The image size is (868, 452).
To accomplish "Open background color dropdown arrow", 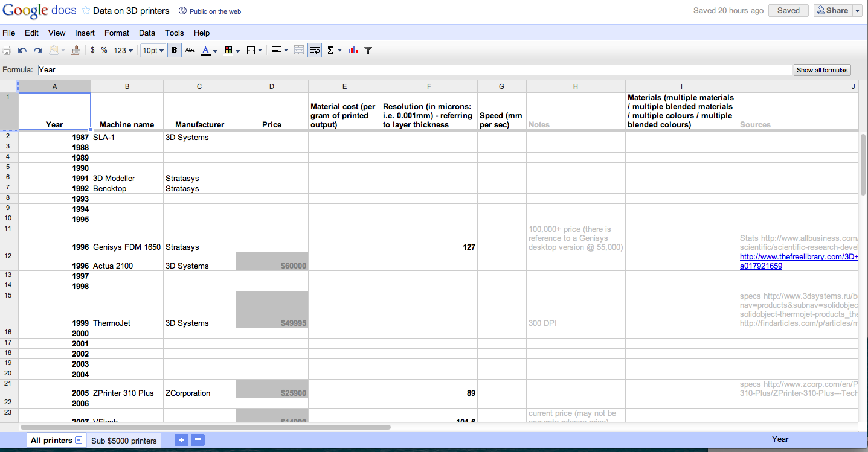I will pyautogui.click(x=238, y=51).
